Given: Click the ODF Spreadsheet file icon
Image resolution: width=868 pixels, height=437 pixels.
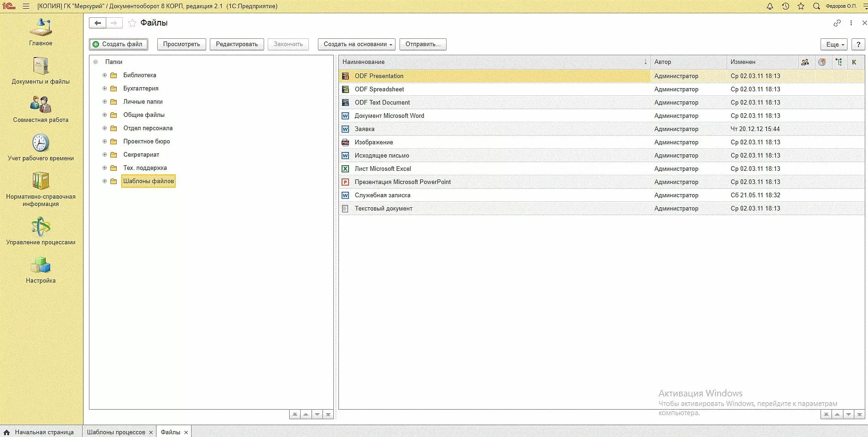Looking at the screenshot, I should click(x=345, y=90).
